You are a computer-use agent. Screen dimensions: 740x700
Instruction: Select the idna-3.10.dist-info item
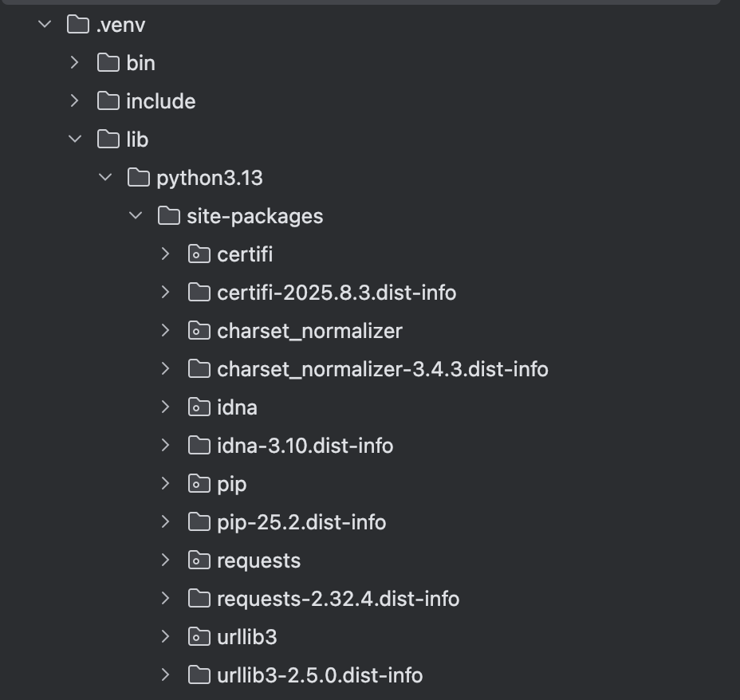tap(305, 446)
